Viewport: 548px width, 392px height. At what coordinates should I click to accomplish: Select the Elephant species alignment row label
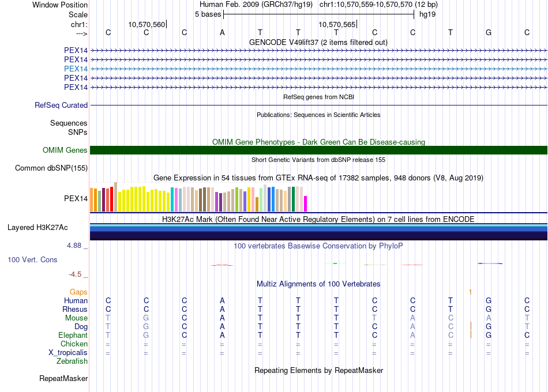pos(73,335)
